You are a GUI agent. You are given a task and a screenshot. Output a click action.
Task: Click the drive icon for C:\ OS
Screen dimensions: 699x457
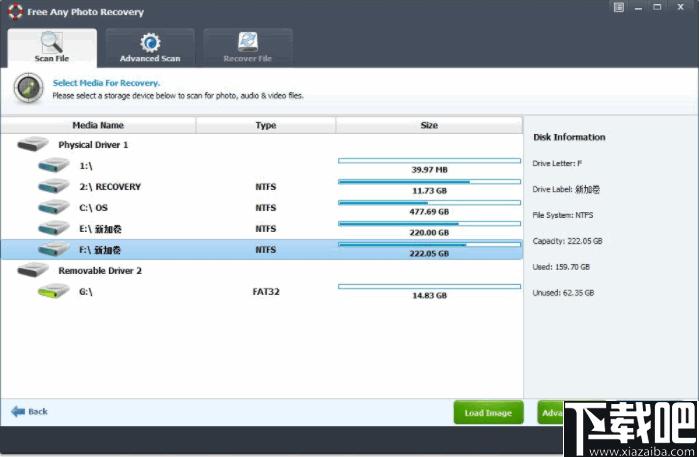click(53, 207)
